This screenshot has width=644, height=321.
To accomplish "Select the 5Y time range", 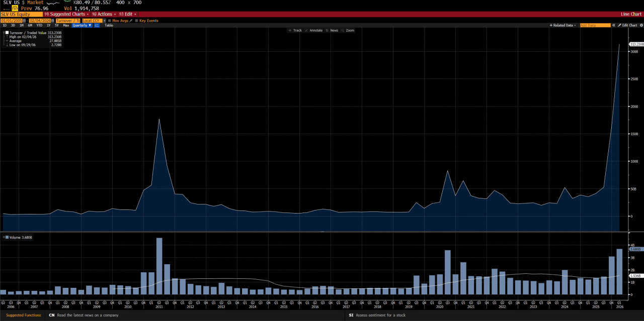I will click(x=57, y=25).
